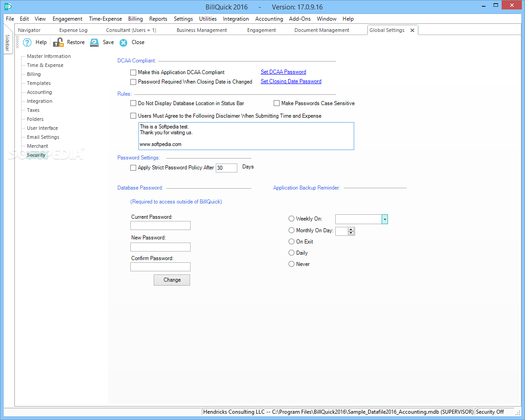Viewport: 525px width, 420px height.
Task: Click Security Off in status bar
Action: tap(490, 412)
